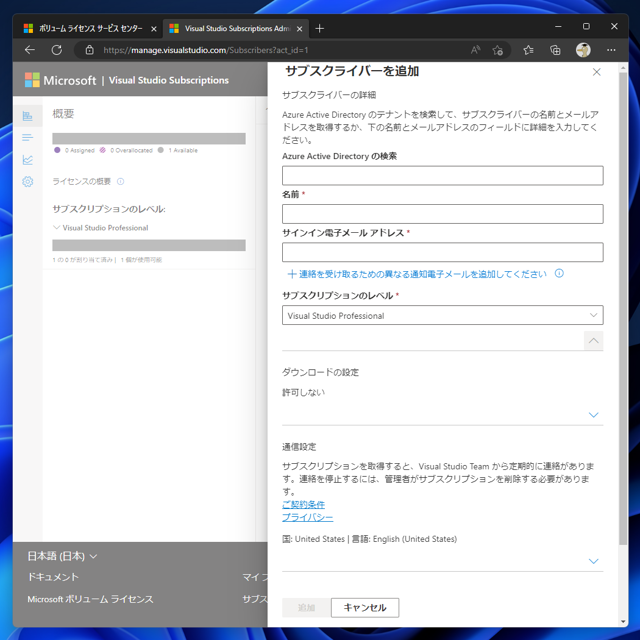Expand the ダウンロードの設定 section
The height and width of the screenshot is (640, 640).
(x=593, y=415)
